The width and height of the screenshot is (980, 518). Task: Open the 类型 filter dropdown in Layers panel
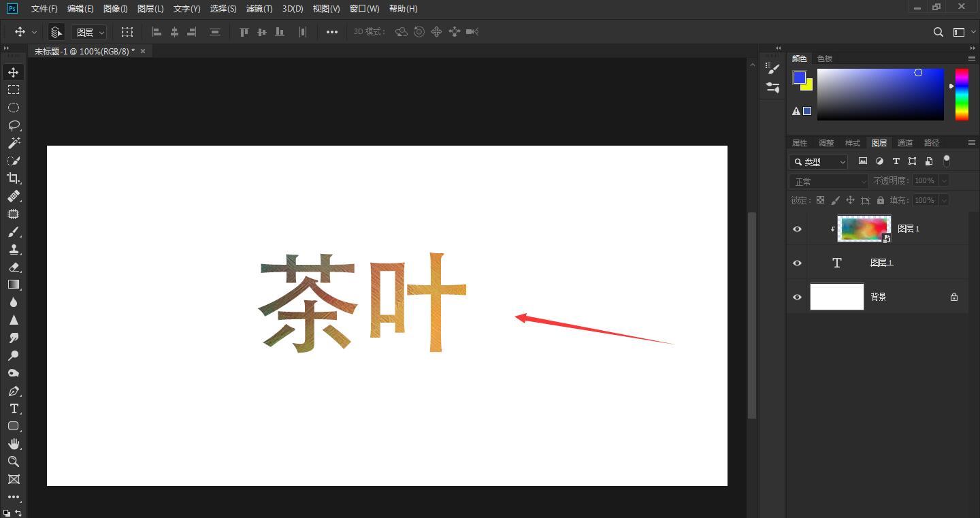(x=818, y=161)
